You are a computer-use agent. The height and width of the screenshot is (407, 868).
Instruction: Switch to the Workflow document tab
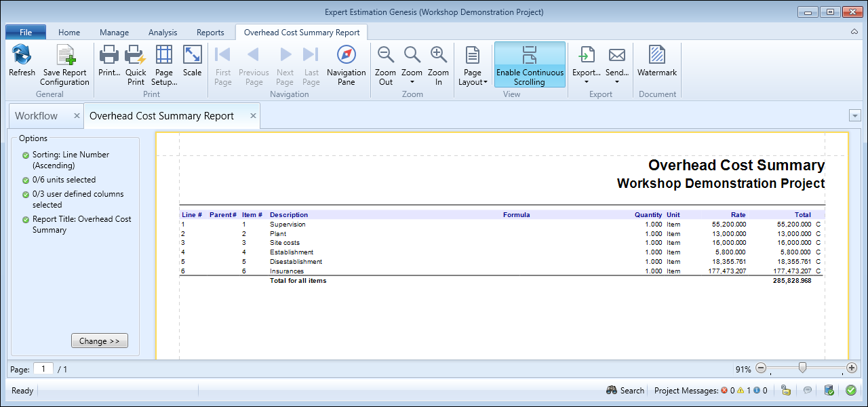point(37,116)
